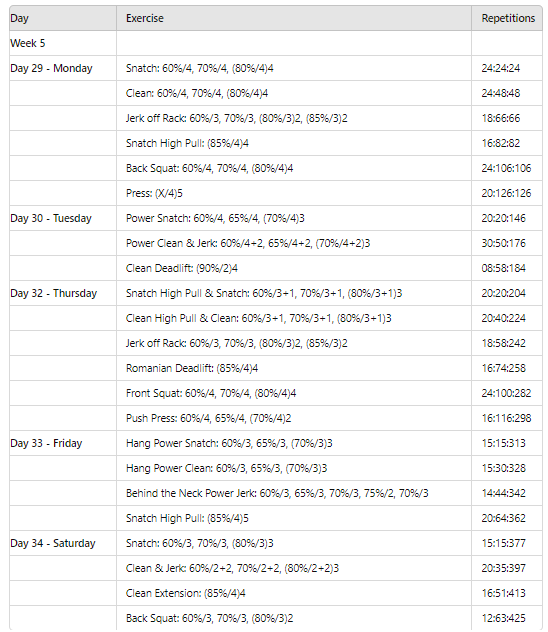
Task: Click the 24:24:24 repetitions value
Action: pos(500,68)
